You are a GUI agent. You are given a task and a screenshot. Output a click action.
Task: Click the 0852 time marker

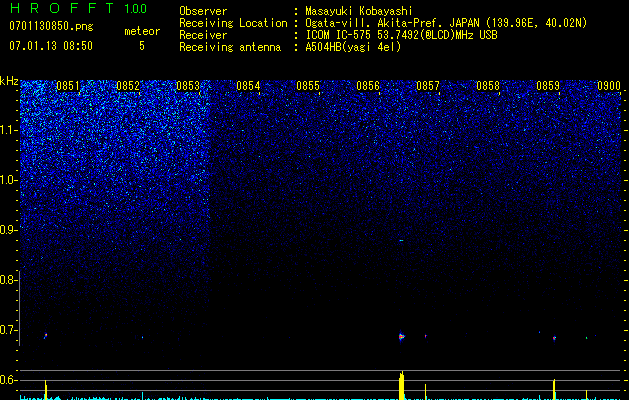tap(128, 86)
